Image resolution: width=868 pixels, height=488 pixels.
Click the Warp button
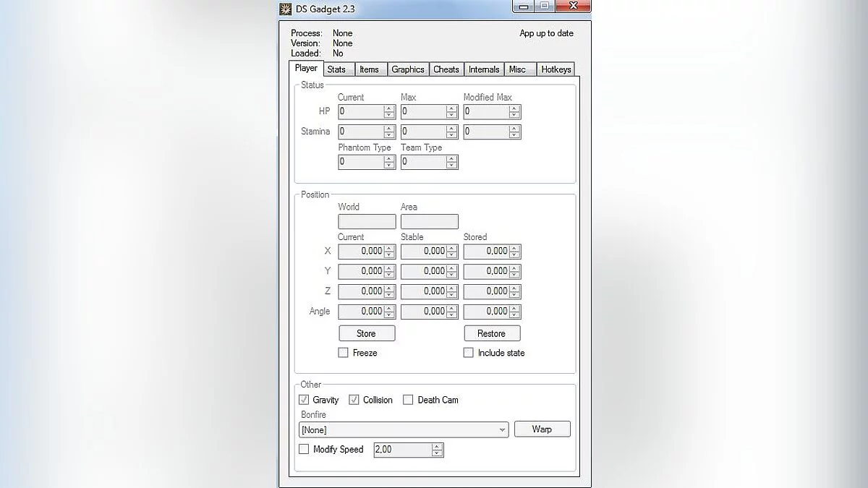[542, 429]
